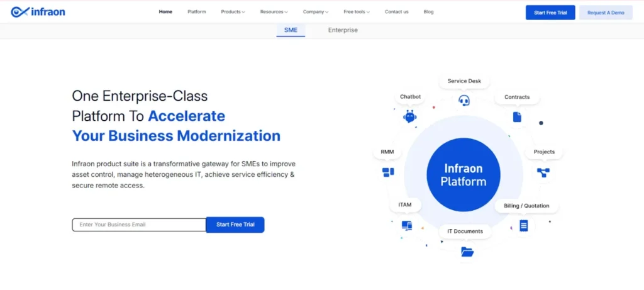Select the SME tab
This screenshot has width=644, height=290.
[291, 30]
